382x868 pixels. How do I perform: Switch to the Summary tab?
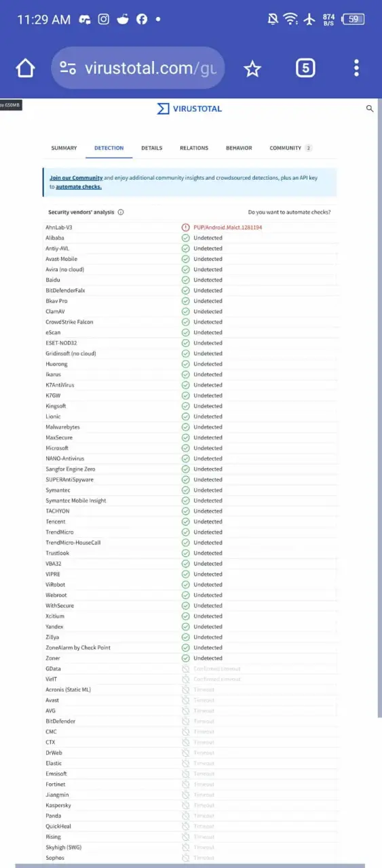(x=64, y=148)
